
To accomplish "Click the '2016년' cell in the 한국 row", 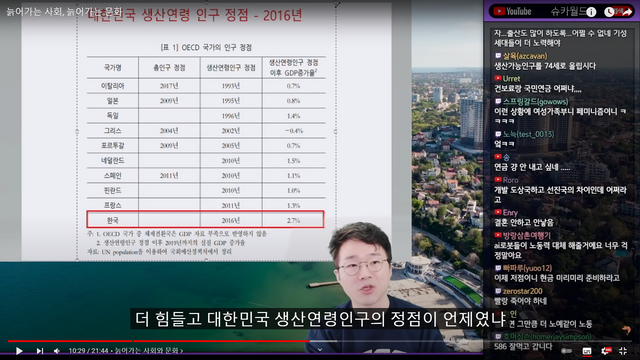I will point(231,220).
